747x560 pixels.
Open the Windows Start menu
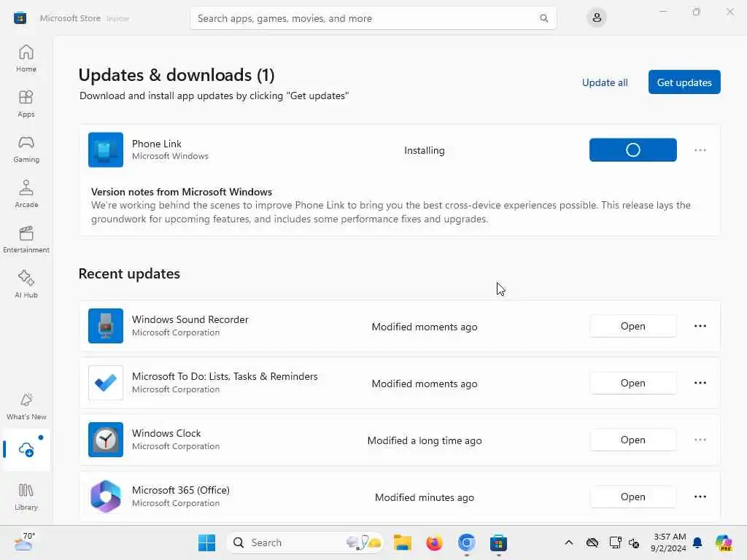[x=206, y=542]
